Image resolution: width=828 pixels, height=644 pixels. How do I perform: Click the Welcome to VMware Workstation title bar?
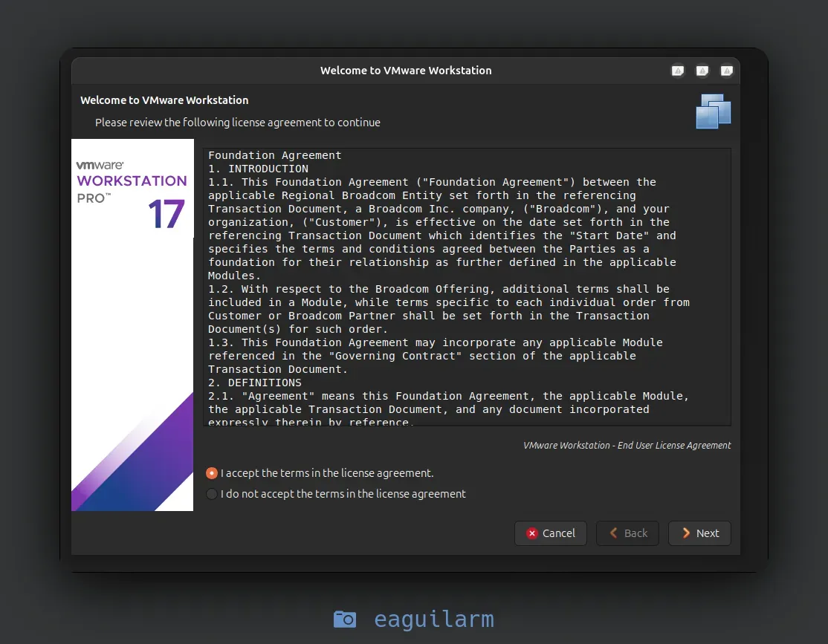(x=406, y=71)
